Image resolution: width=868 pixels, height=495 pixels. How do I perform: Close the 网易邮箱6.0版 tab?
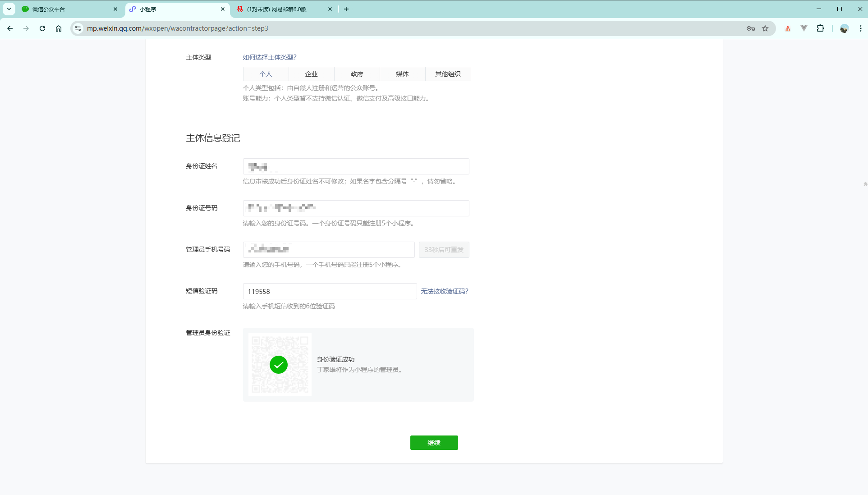pyautogui.click(x=330, y=9)
